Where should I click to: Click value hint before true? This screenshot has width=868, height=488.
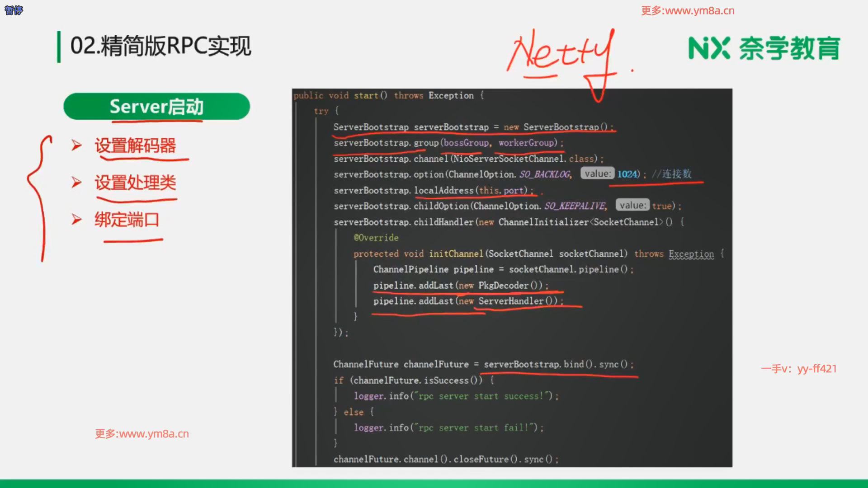point(632,206)
